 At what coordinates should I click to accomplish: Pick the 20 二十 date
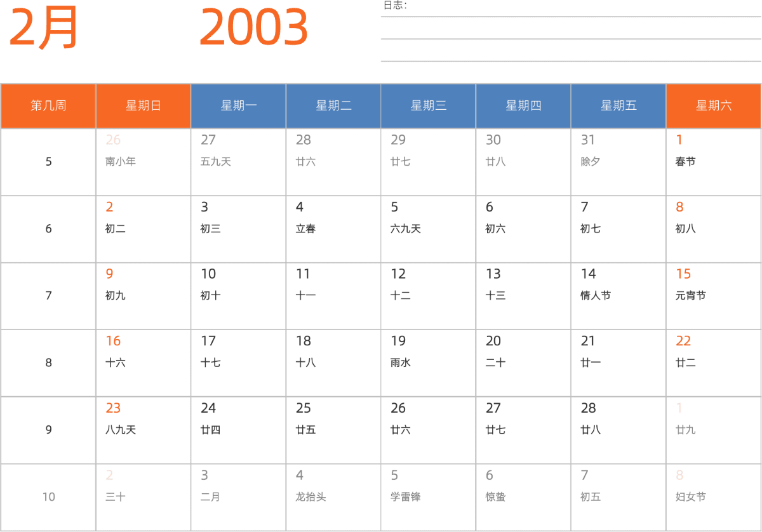[523, 363]
